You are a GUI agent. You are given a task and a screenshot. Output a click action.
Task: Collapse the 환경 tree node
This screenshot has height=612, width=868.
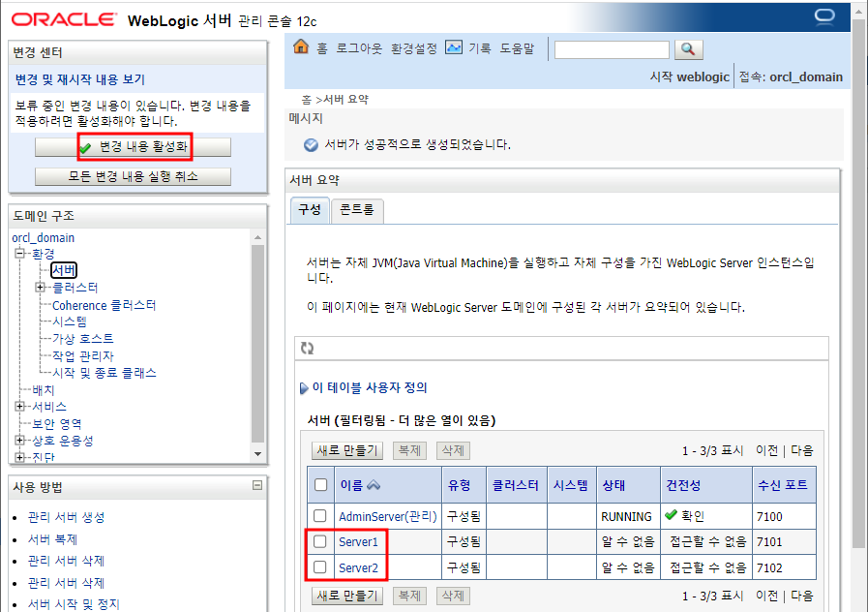pyautogui.click(x=20, y=253)
